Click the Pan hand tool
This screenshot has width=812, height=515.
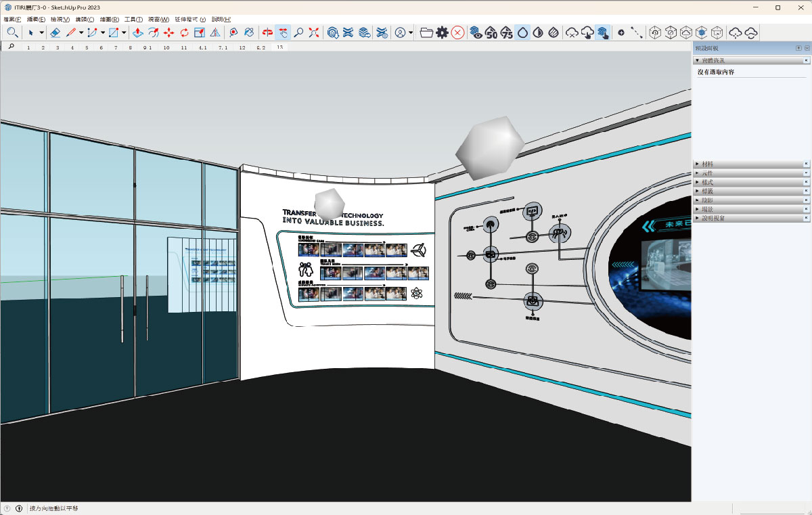(x=283, y=32)
